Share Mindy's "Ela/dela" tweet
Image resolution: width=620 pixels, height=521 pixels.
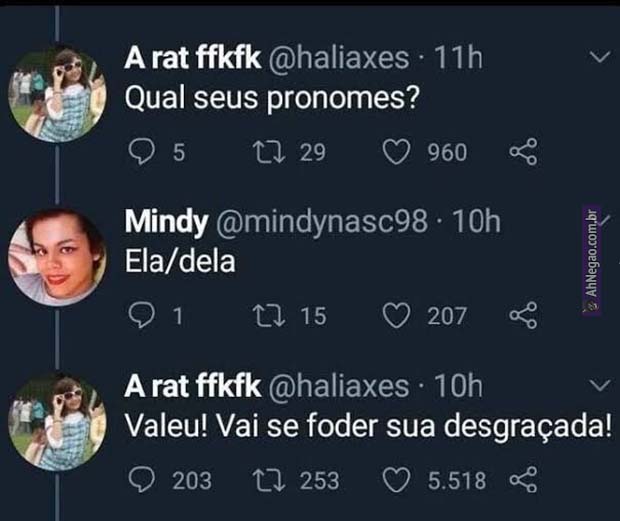523,316
